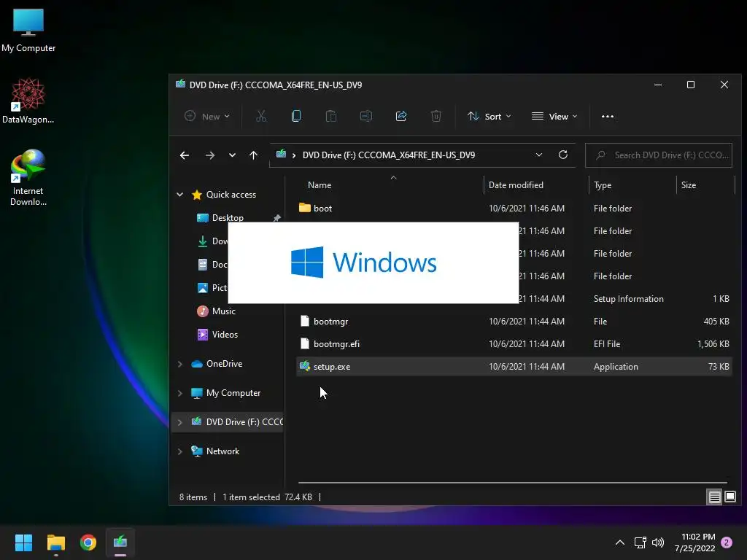Click the boot folder icon
Screen dimensions: 747x560
(304, 208)
